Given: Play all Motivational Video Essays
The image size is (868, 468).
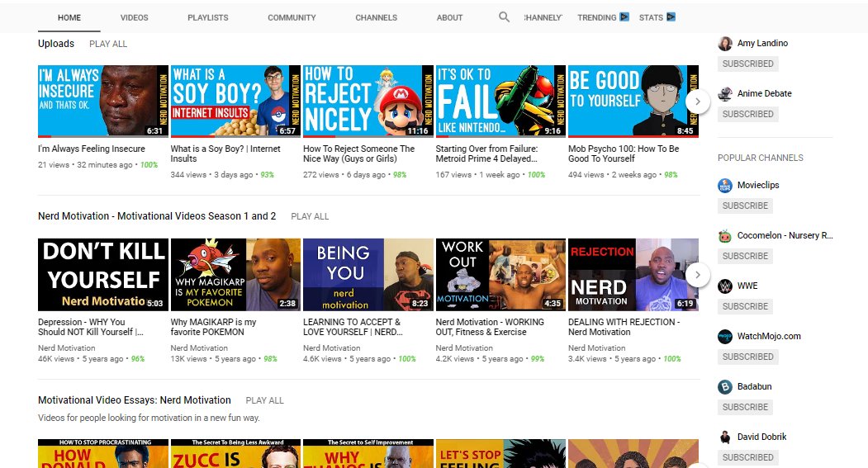Looking at the screenshot, I should coord(264,400).
